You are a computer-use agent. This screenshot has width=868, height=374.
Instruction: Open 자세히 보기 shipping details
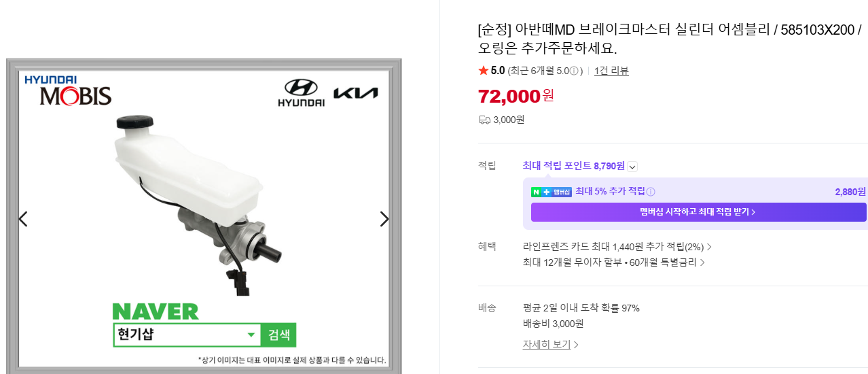(550, 345)
